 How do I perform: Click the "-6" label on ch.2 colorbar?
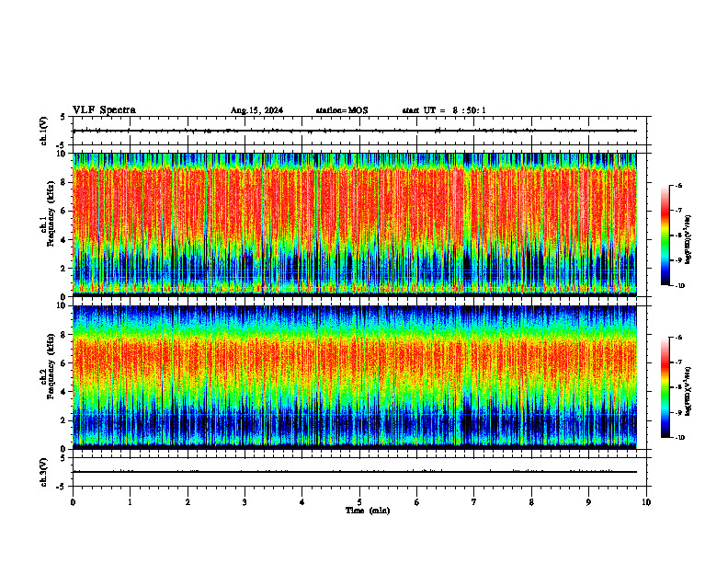click(678, 338)
